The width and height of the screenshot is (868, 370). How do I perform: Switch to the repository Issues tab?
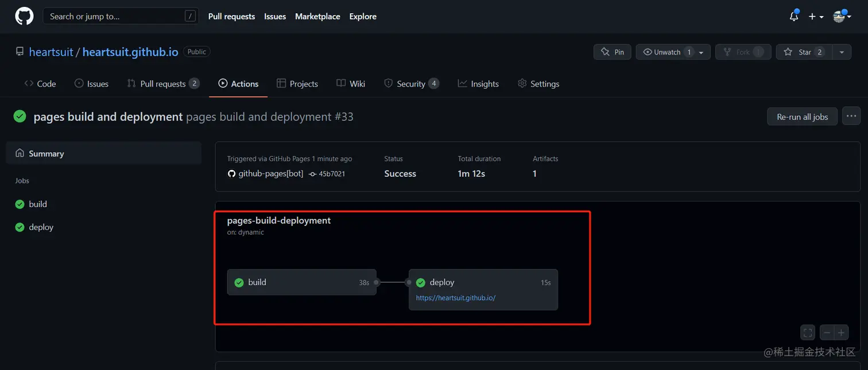click(91, 84)
